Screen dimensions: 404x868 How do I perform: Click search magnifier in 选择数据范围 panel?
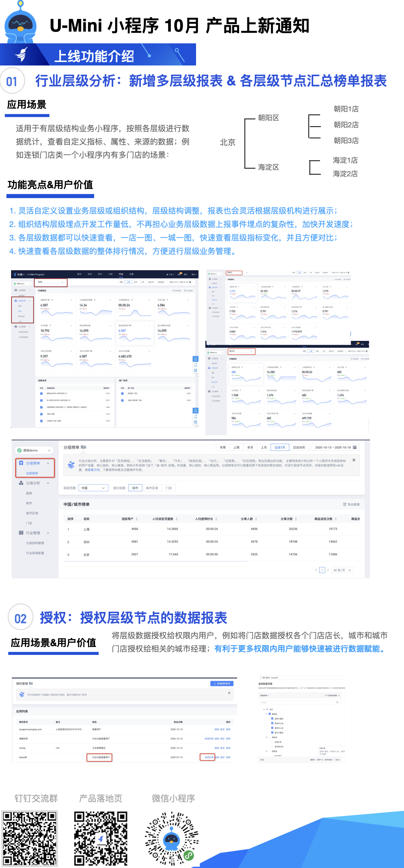click(337, 702)
